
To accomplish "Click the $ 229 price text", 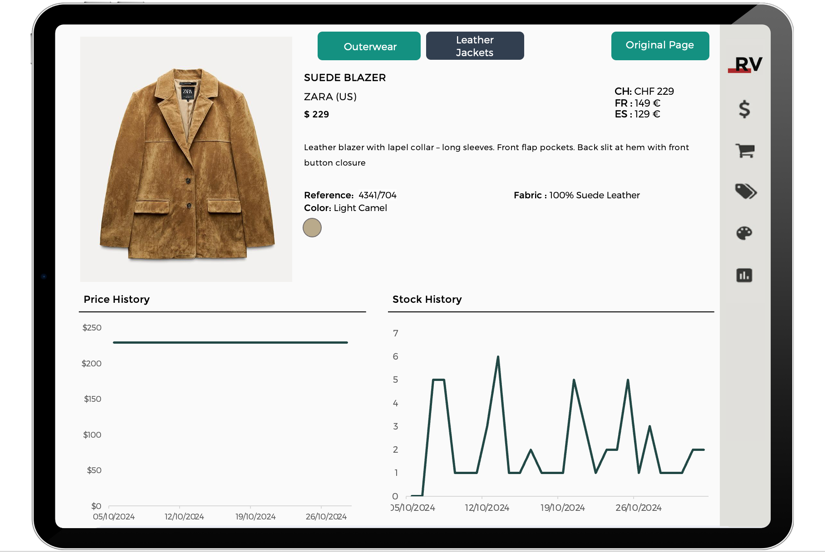I will click(x=316, y=115).
